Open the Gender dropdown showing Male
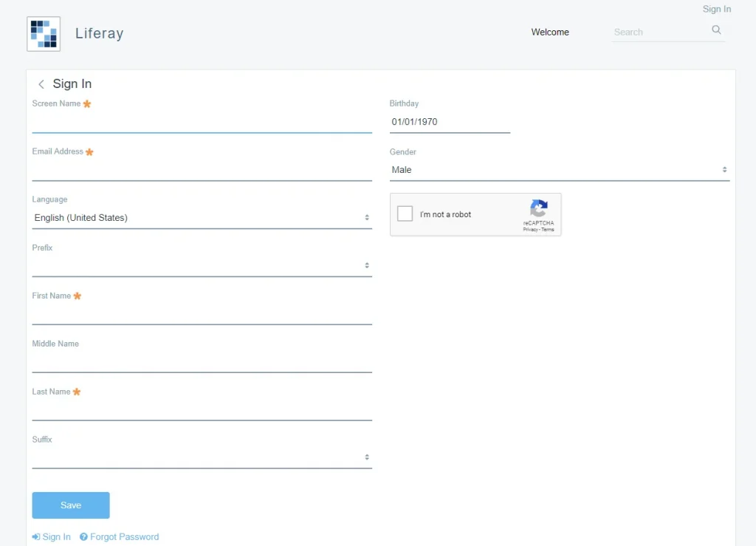The height and width of the screenshot is (546, 756). click(x=559, y=169)
